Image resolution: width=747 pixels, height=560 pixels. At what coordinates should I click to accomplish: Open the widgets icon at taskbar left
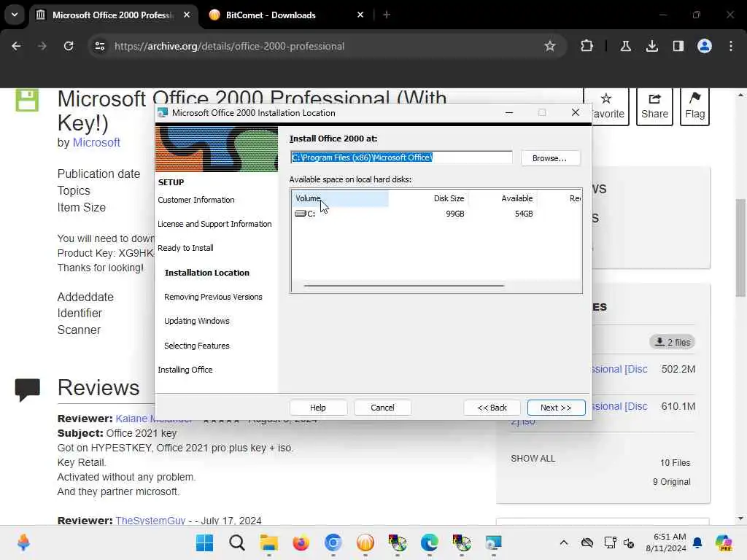click(23, 542)
